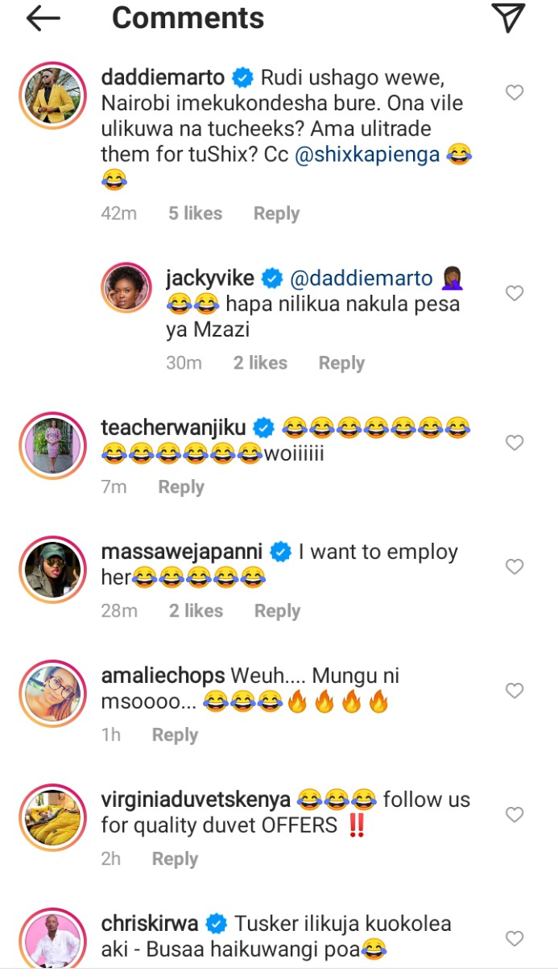Go back using the arrow icon
Screen dimensions: 558x980
[43, 19]
